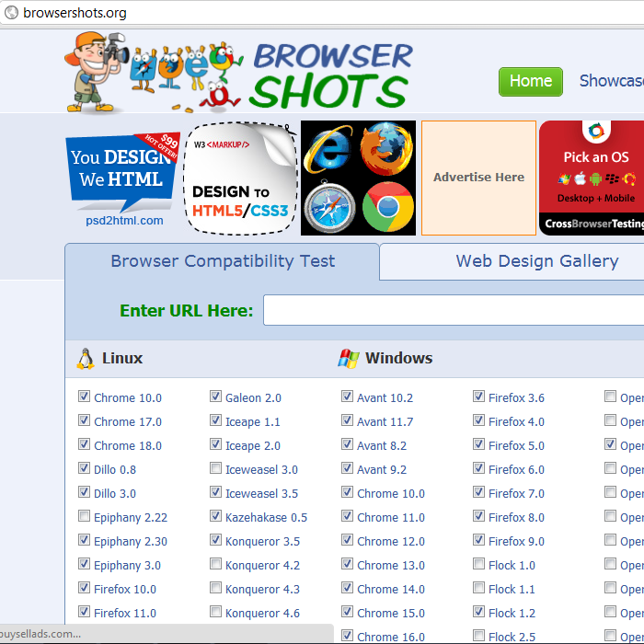Click the globe site icon in address bar
The height and width of the screenshot is (644, 644).
11,12
